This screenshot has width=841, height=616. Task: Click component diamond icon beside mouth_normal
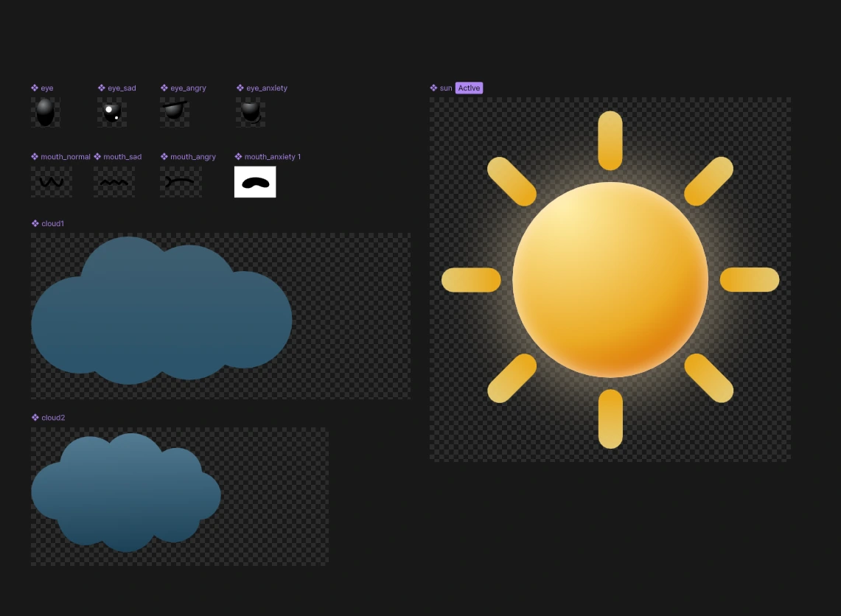coord(35,156)
